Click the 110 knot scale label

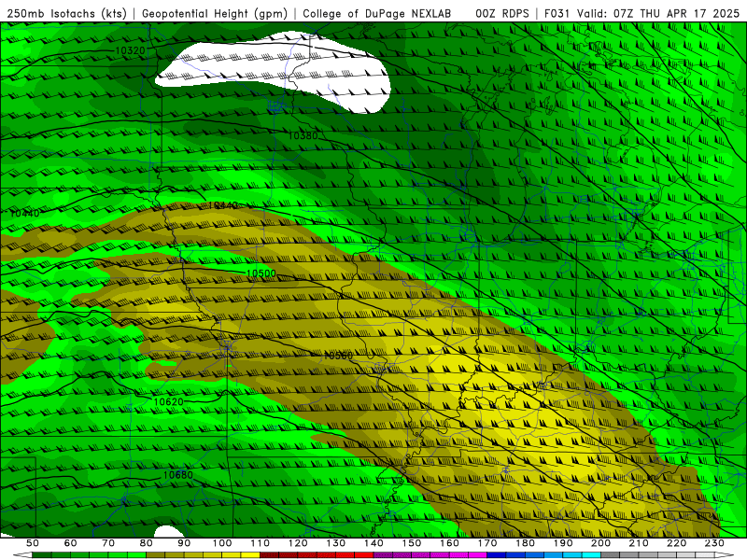261,543
